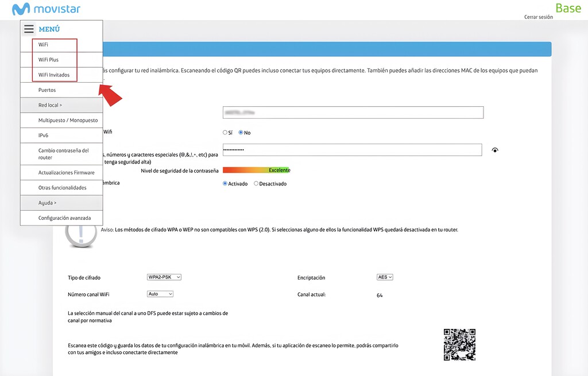Open the Encriptación AES dropdown
This screenshot has width=588, height=376.
pos(385,277)
